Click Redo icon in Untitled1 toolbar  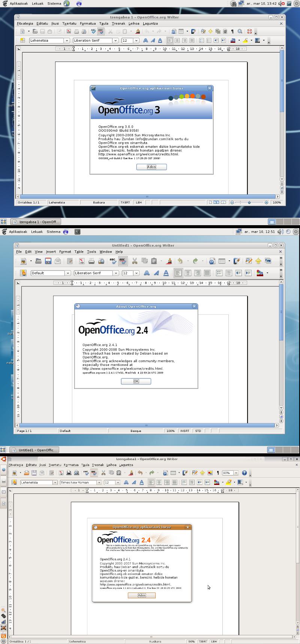(x=195, y=261)
